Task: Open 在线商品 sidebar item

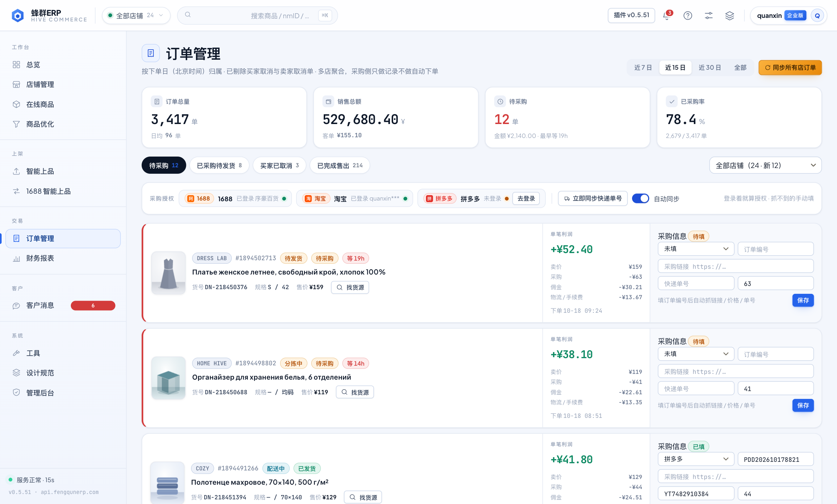Action: coord(63,104)
